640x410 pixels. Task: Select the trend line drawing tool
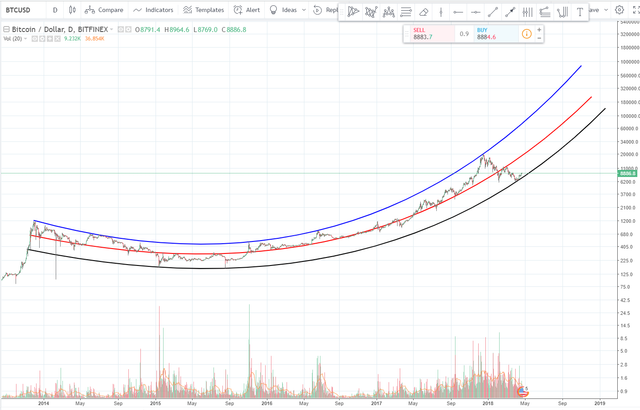[493, 12]
